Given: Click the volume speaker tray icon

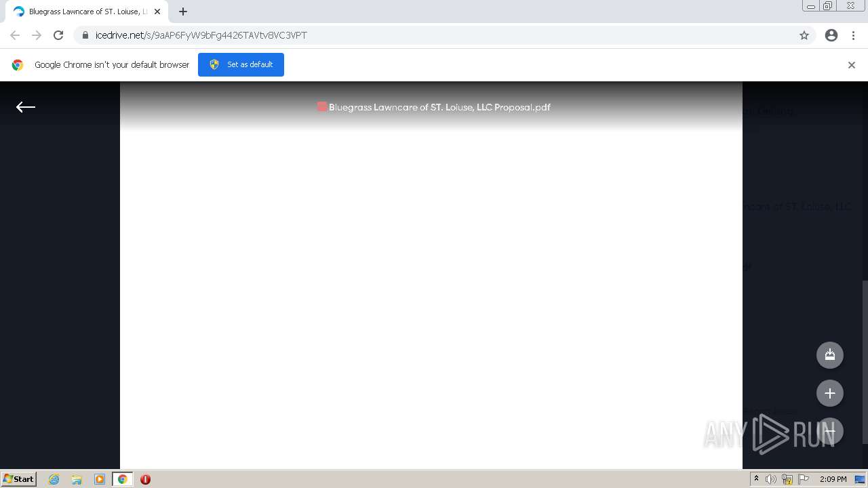Looking at the screenshot, I should 771,479.
